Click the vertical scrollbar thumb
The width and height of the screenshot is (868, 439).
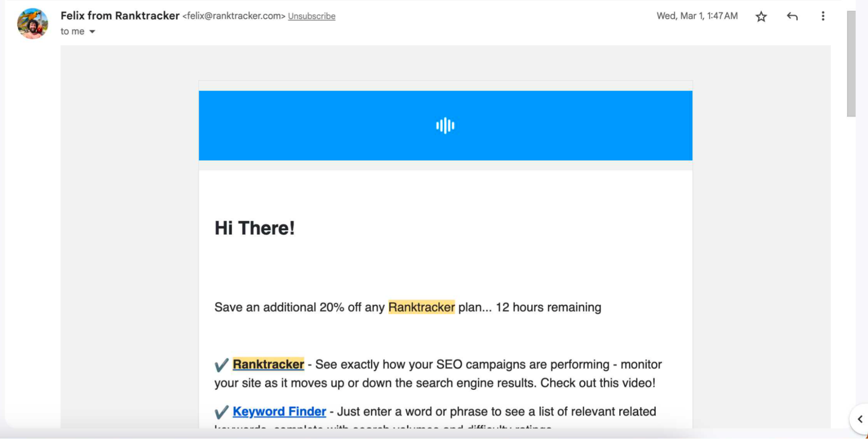[851, 64]
